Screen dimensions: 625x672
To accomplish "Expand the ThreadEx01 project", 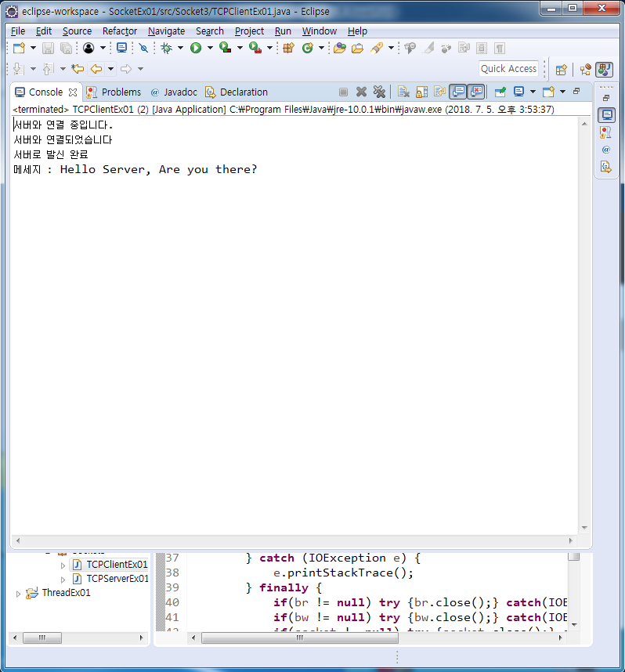I will pos(18,594).
